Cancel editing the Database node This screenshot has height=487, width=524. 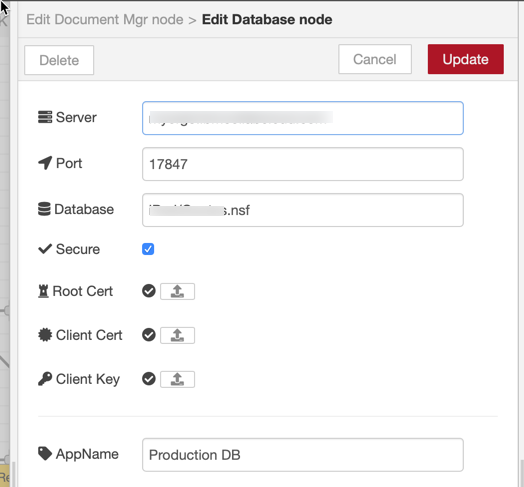(x=375, y=59)
